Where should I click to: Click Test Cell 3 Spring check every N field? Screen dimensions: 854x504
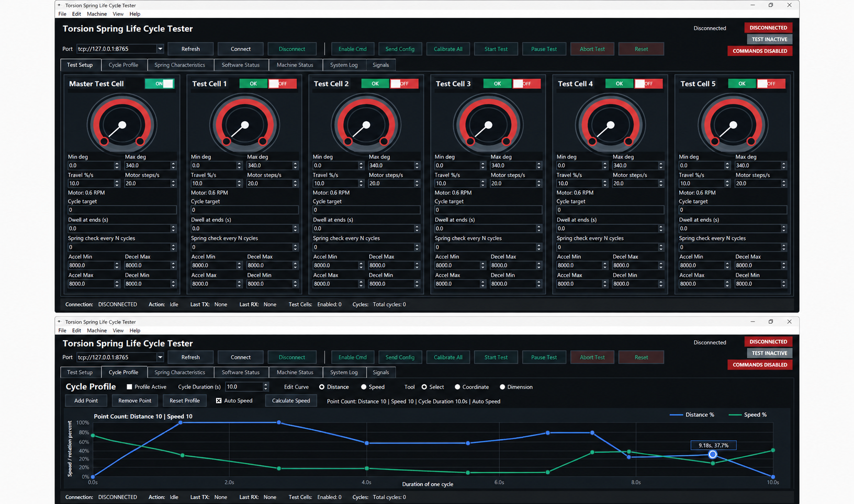(x=488, y=247)
